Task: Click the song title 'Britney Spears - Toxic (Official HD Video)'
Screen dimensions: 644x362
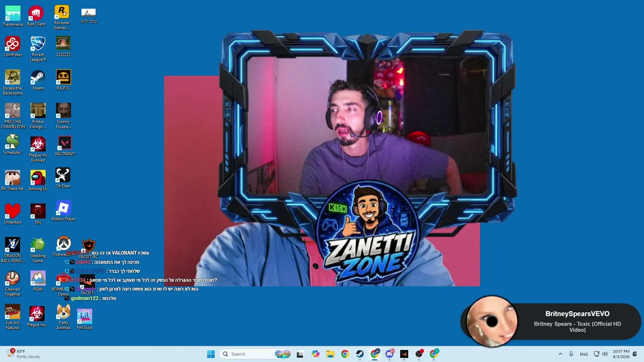Action: (577, 327)
